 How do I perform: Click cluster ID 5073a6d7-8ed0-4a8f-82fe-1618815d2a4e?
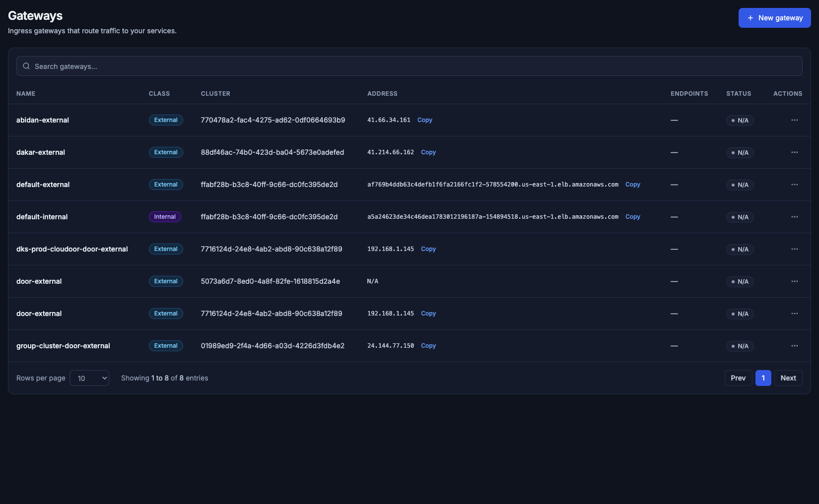pos(271,281)
